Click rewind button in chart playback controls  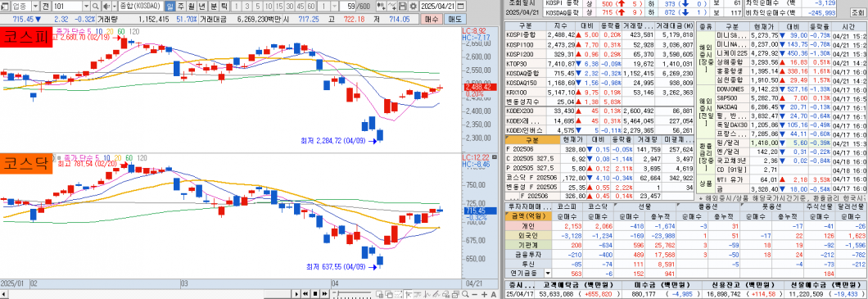click(x=305, y=293)
